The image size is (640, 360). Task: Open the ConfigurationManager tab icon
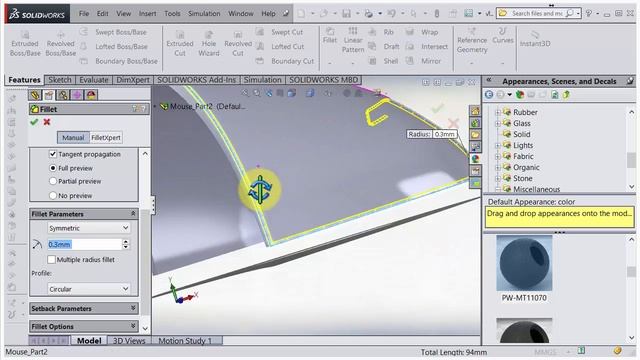[x=63, y=95]
